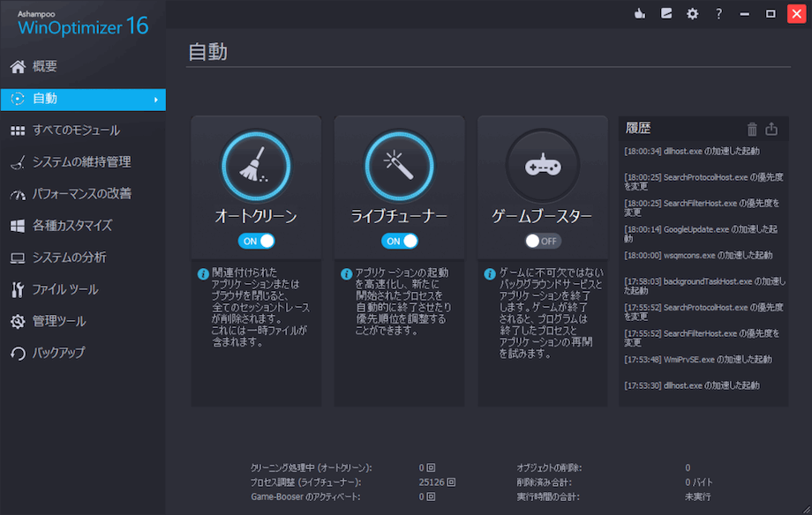Click the Game-Booser のアクティベート label
Viewport: 812px width, 515px height.
(x=305, y=496)
